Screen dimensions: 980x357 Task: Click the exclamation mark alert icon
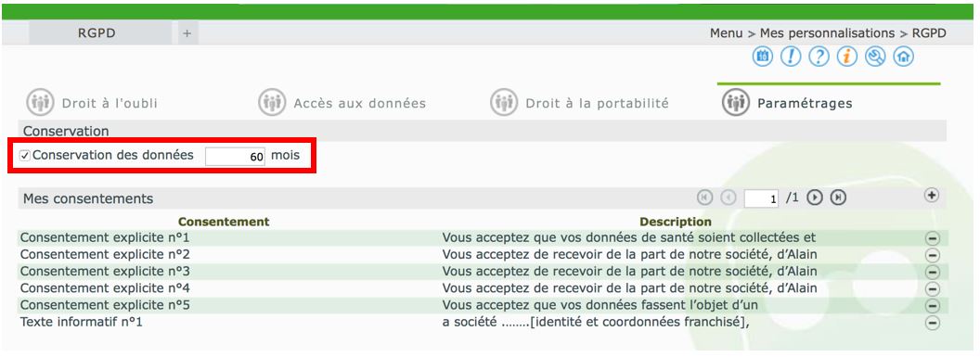click(791, 57)
